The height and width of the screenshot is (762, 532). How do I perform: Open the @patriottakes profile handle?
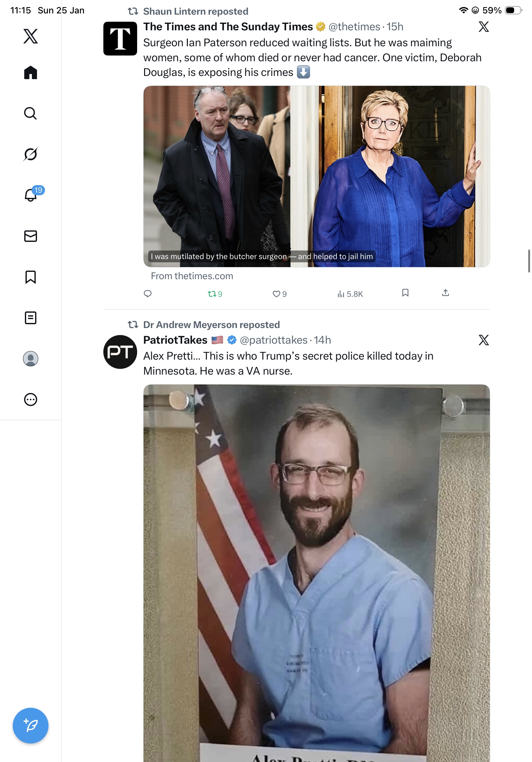click(x=274, y=340)
